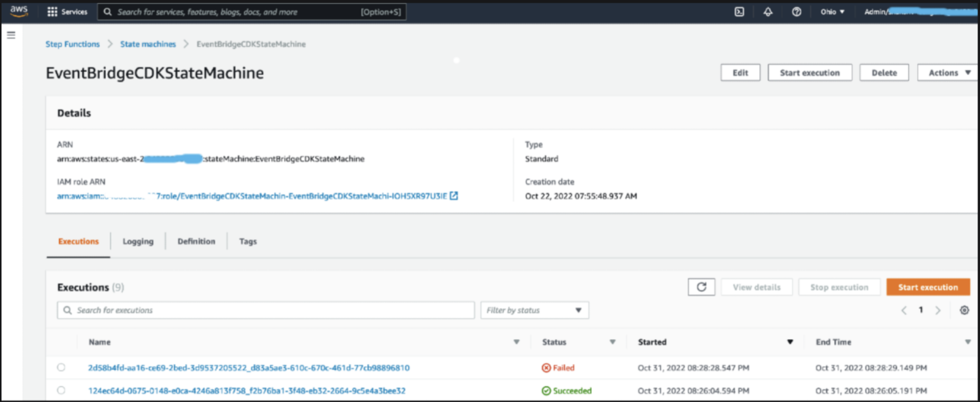Open the notifications bell

[768, 12]
